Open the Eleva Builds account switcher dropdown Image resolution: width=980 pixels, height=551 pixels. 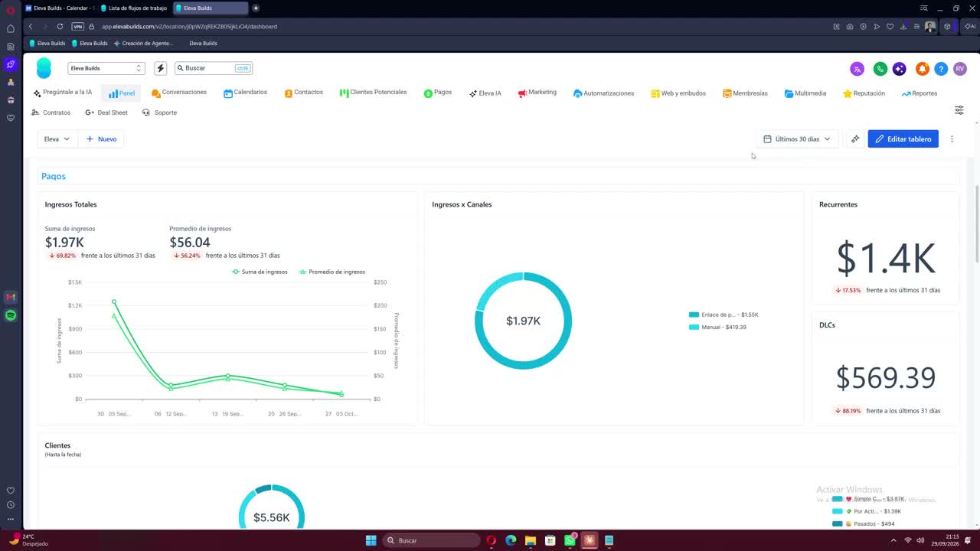tap(106, 68)
